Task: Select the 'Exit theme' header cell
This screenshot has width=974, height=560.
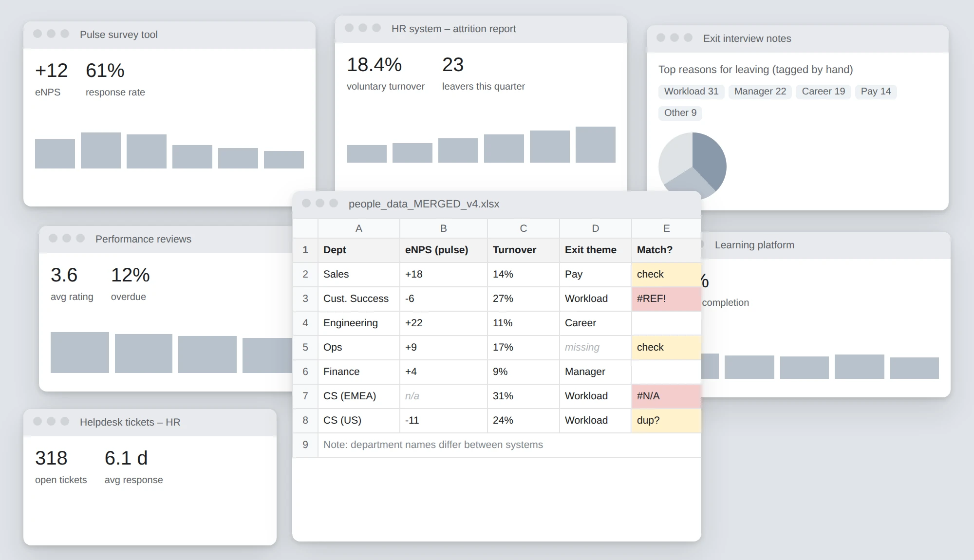Action: (x=595, y=250)
